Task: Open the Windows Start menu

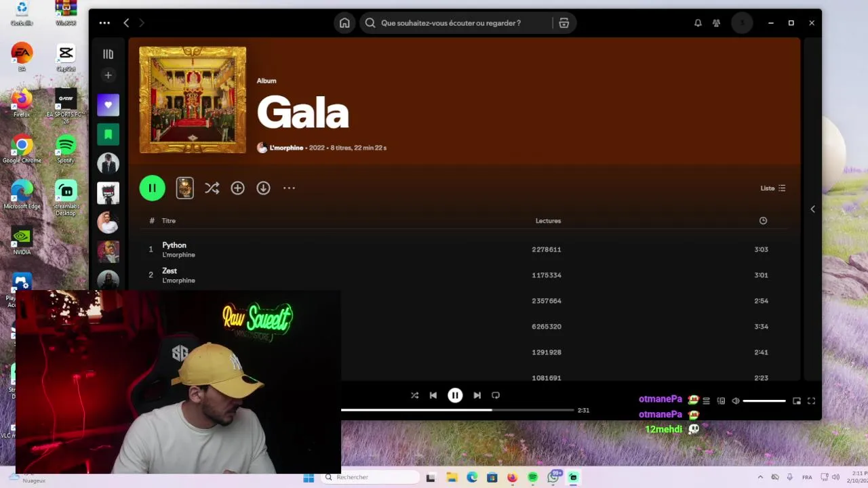Action: point(309,478)
